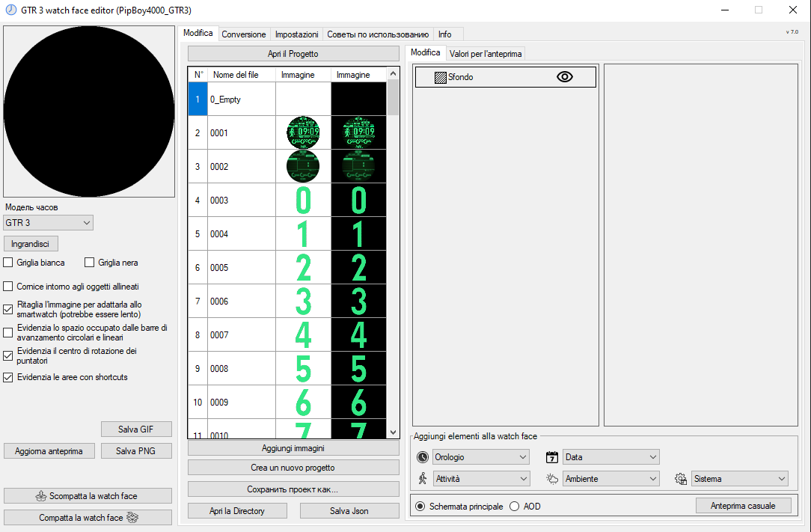The width and height of the screenshot is (811, 532).
Task: Select the inner Modifica tab above Sfondo
Action: coord(425,52)
